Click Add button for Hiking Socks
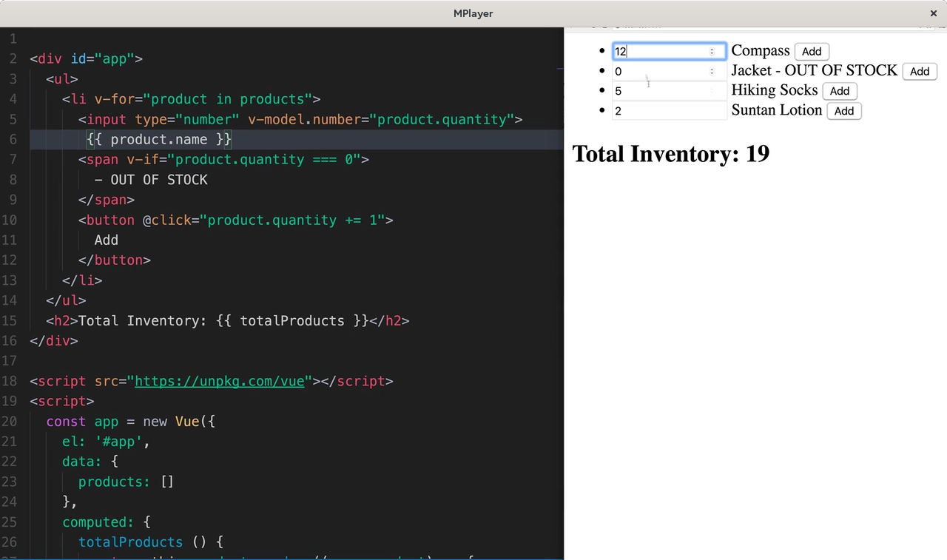This screenshot has height=560, width=947. click(840, 91)
